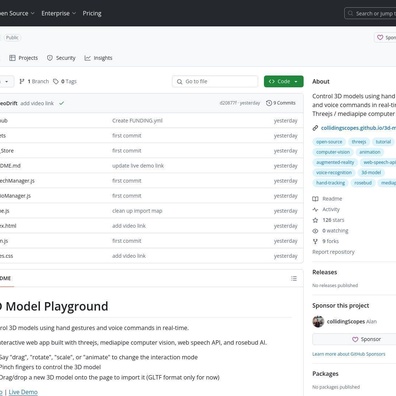The width and height of the screenshot is (396, 396).
Task: Click the green commit status checkmark
Action: click(x=62, y=103)
